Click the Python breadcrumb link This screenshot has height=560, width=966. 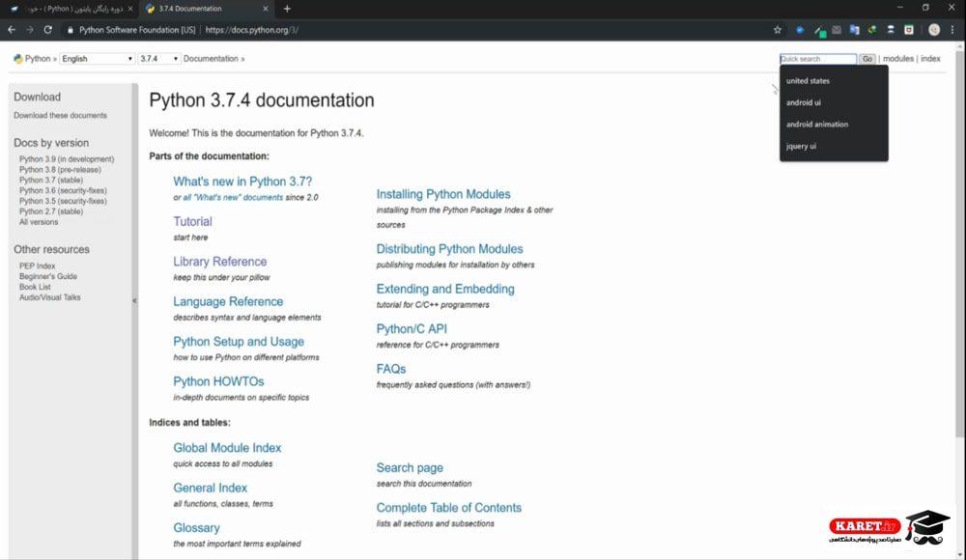tap(38, 59)
